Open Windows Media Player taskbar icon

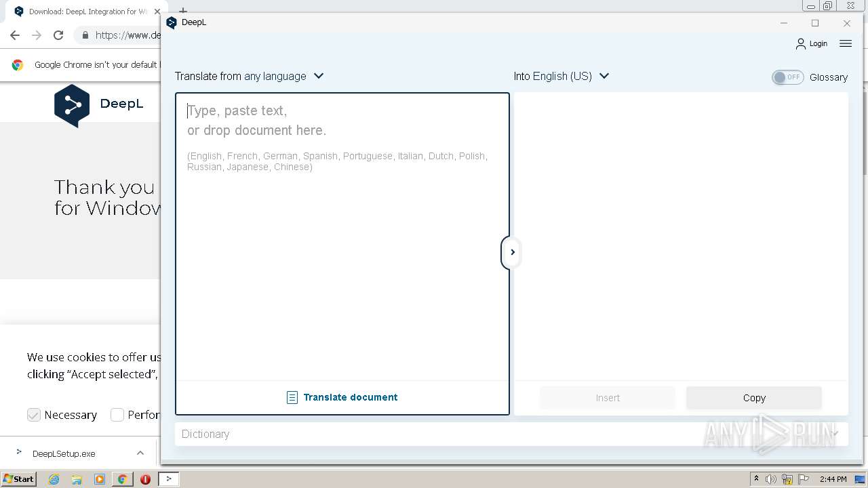[x=100, y=479]
